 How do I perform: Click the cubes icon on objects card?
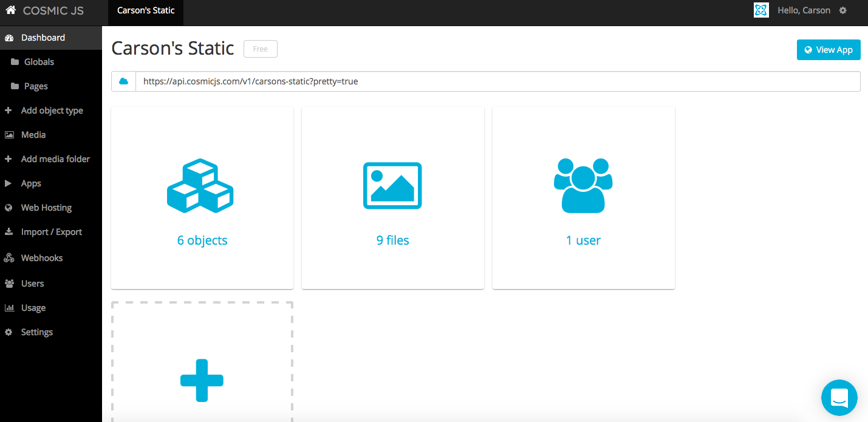coord(200,186)
